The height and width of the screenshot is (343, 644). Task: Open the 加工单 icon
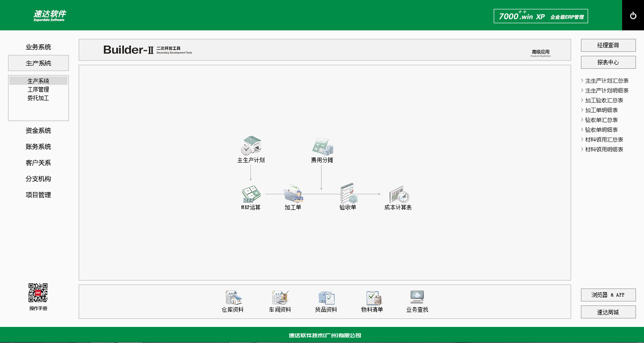coord(293,194)
